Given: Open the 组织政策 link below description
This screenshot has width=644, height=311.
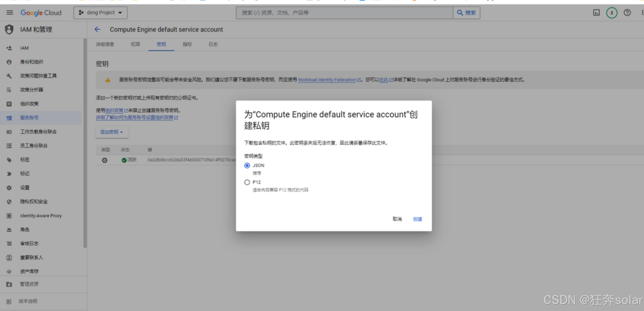Looking at the screenshot, I should coord(114,110).
